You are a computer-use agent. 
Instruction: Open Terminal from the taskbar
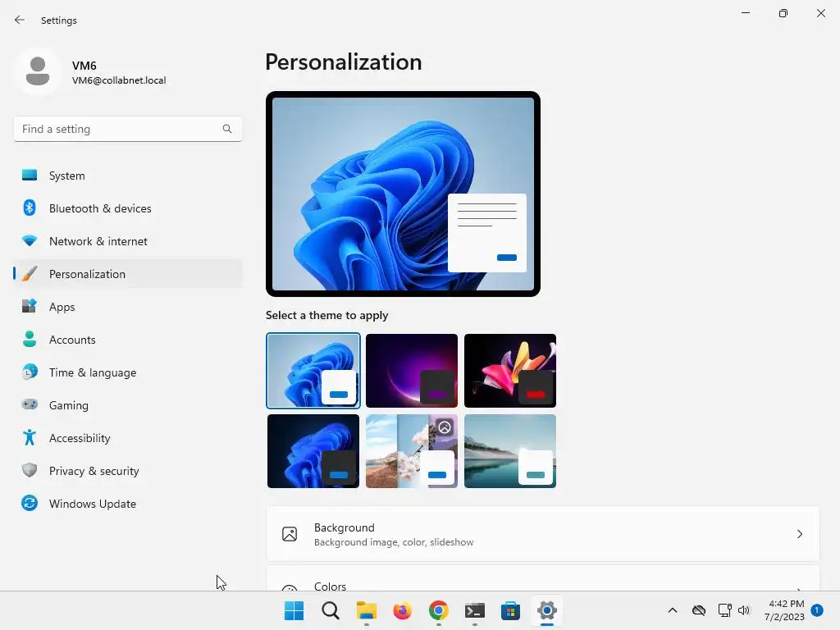point(475,610)
